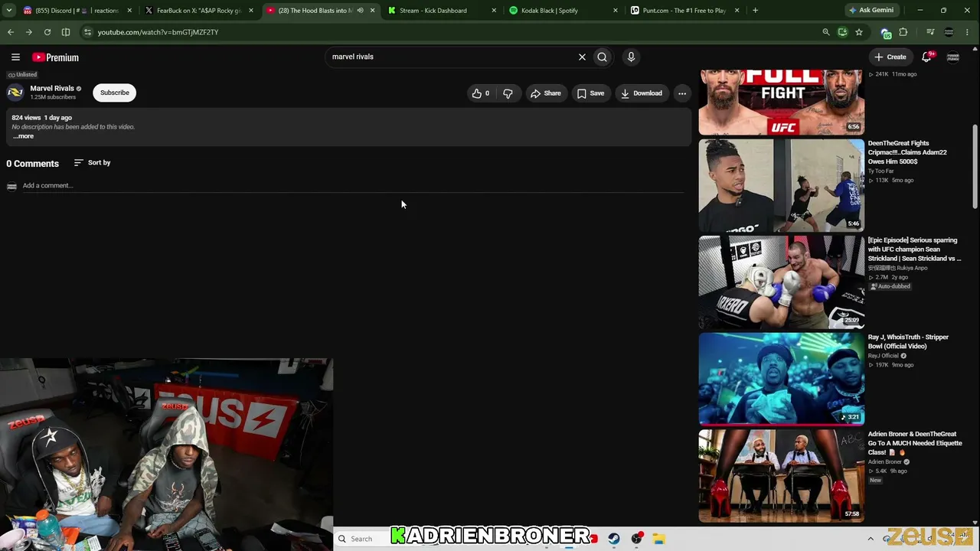Ask Gemini in the browser

(871, 11)
